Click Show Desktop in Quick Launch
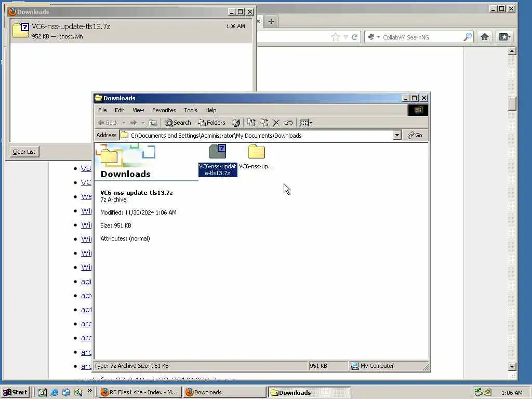The image size is (532, 399). click(x=42, y=392)
